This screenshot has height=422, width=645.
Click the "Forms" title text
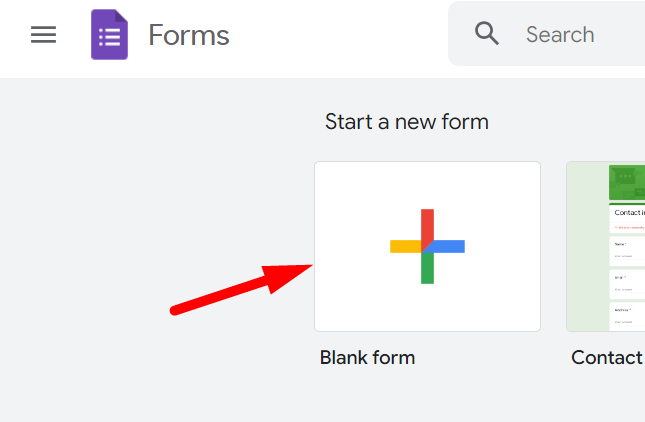tap(189, 35)
